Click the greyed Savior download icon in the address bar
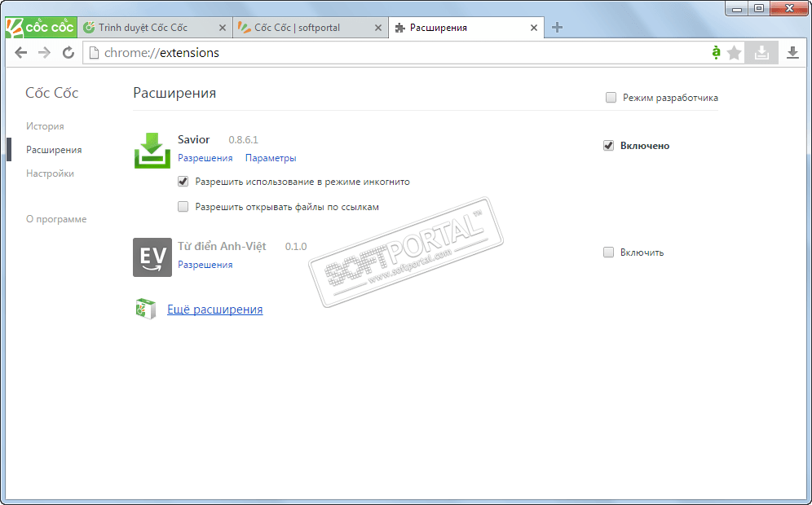Screen dimensions: 812x505 tap(761, 53)
